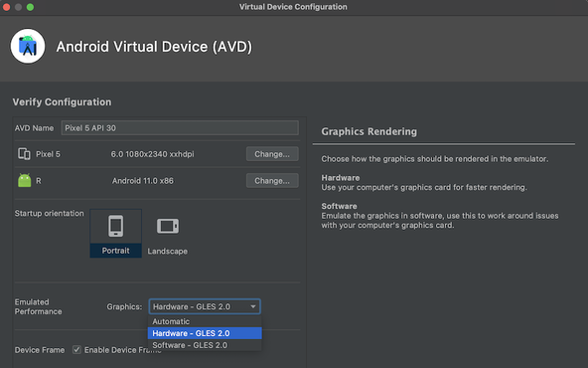Click the Android 11.0 x86 text
The image size is (588, 368).
[x=143, y=181]
